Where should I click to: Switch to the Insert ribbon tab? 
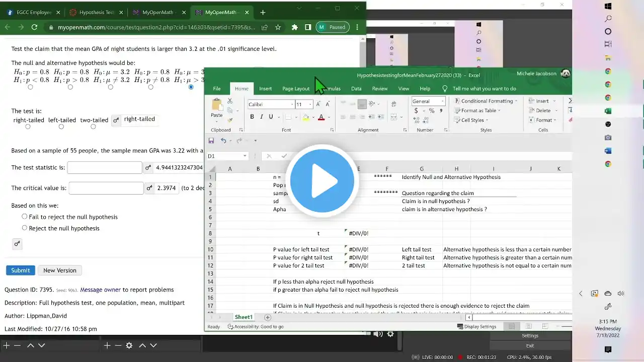click(266, 88)
